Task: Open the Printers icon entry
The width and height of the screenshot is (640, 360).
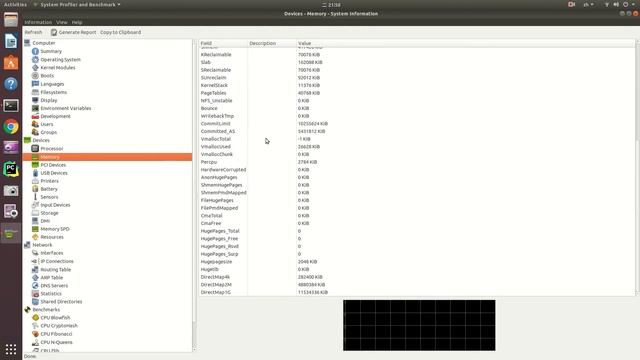Action: [35, 181]
